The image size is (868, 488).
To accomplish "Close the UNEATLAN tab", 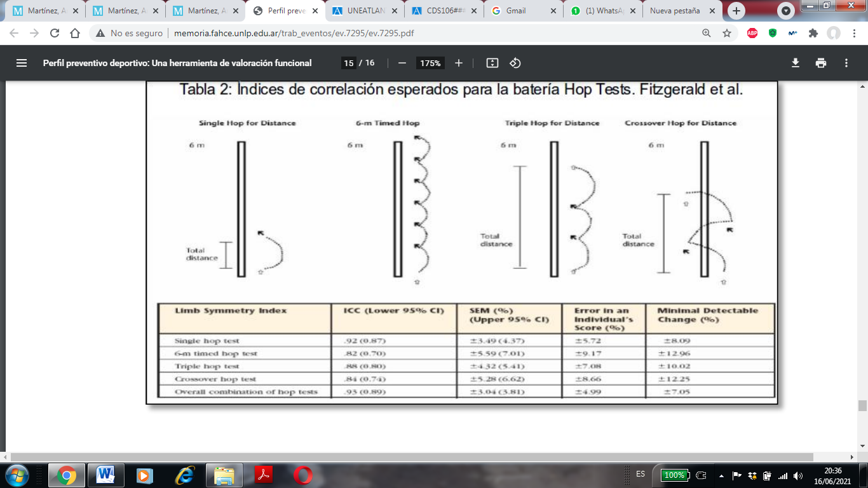I will pyautogui.click(x=394, y=11).
